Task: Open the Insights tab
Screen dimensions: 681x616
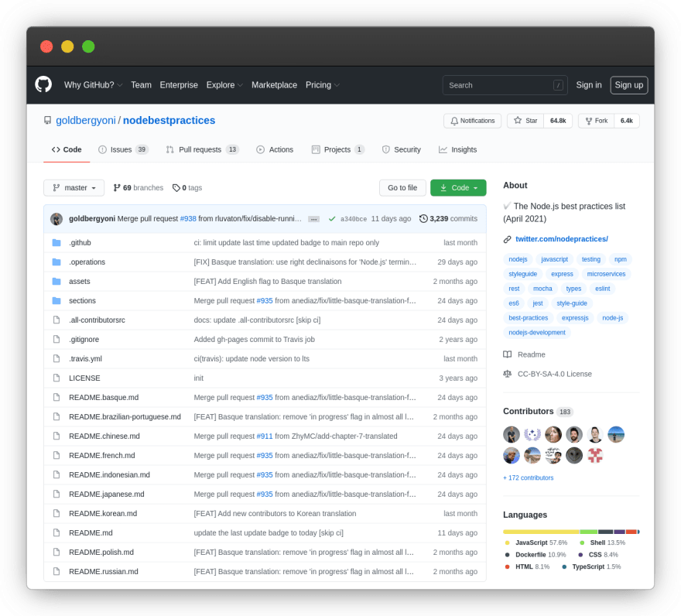Action: pyautogui.click(x=458, y=149)
